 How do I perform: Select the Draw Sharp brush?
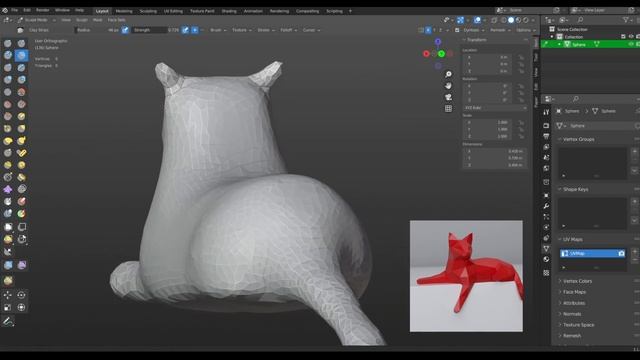click(22, 43)
